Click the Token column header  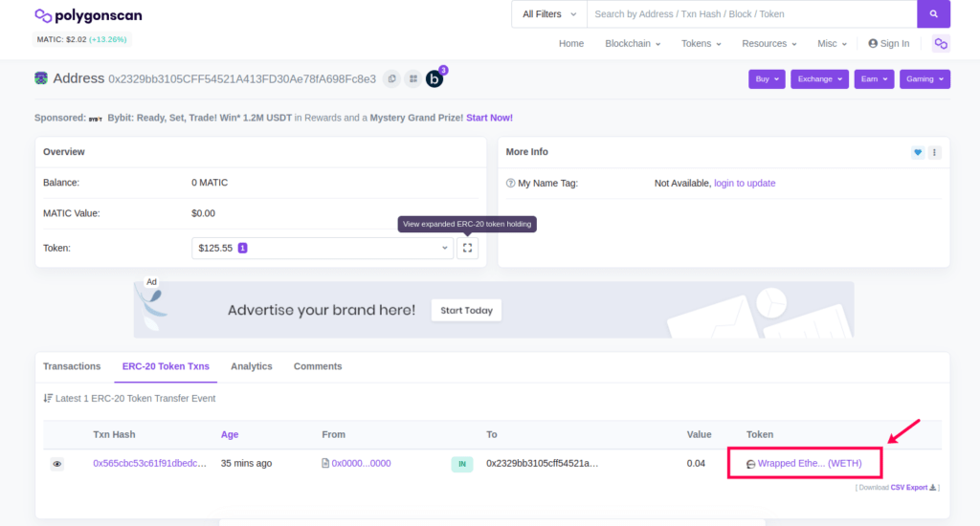point(759,434)
